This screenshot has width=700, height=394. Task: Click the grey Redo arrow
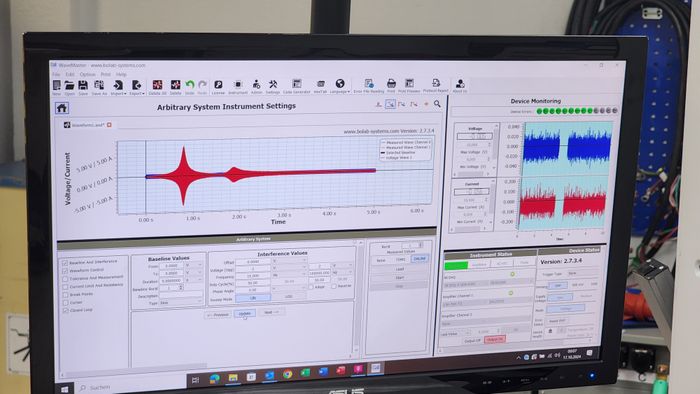click(x=202, y=85)
